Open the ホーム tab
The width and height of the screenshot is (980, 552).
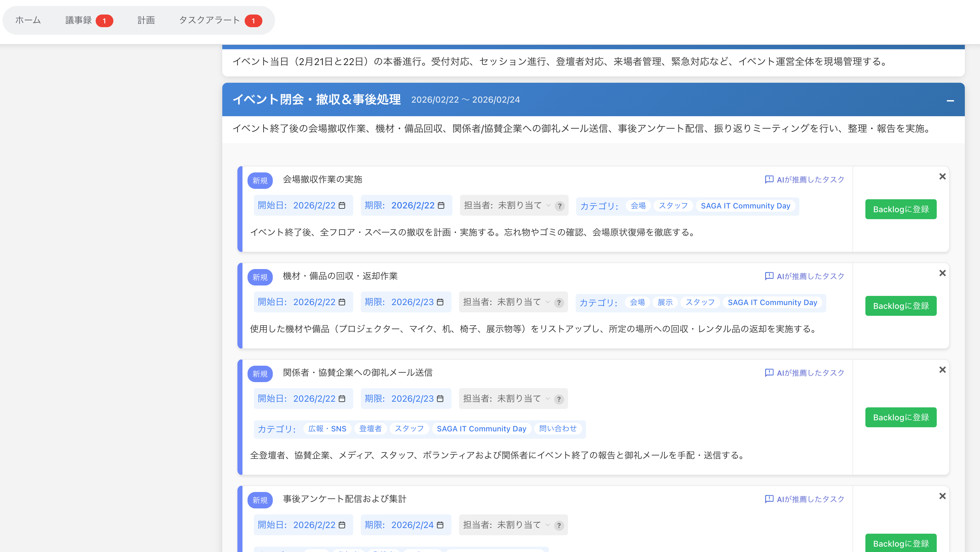point(28,20)
